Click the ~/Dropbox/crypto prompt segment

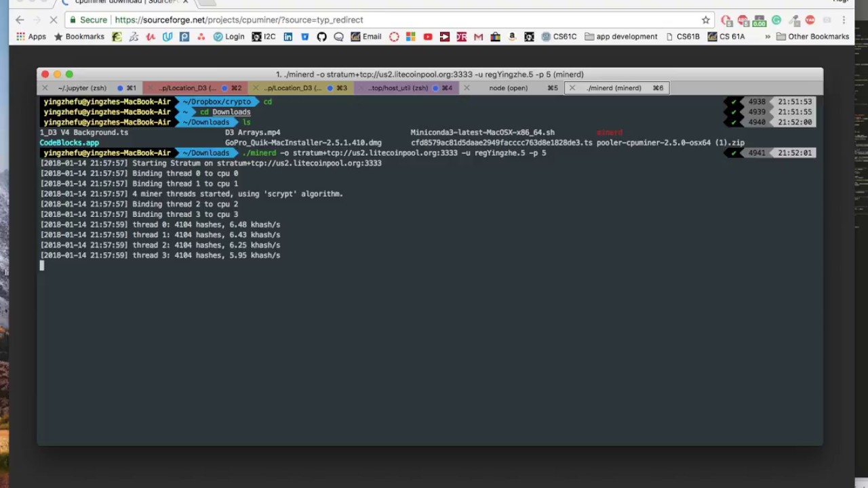pos(216,102)
